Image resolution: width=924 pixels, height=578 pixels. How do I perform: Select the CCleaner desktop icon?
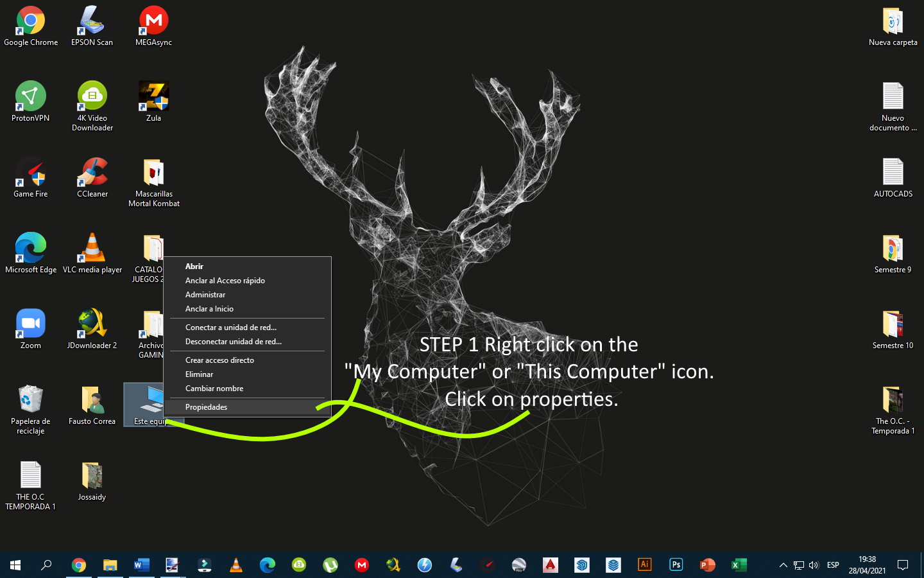[x=92, y=177]
